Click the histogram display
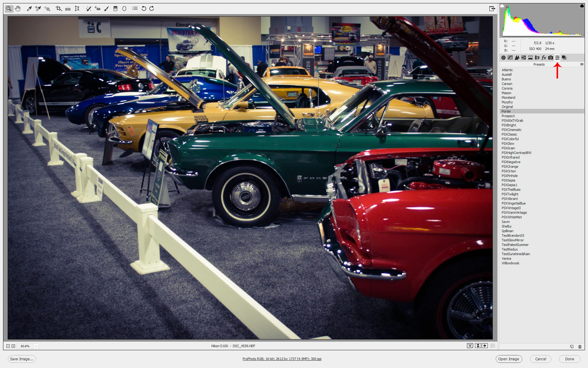 [541, 21]
